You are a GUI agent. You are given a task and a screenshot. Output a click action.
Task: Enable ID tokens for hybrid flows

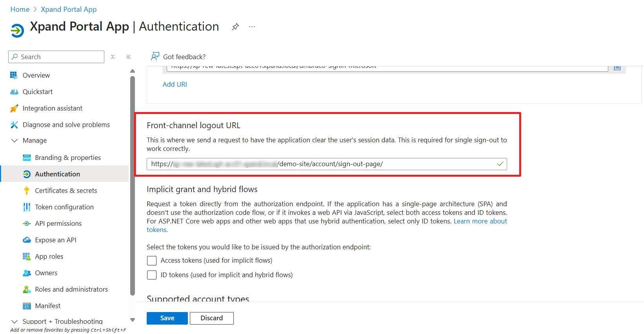(x=152, y=275)
